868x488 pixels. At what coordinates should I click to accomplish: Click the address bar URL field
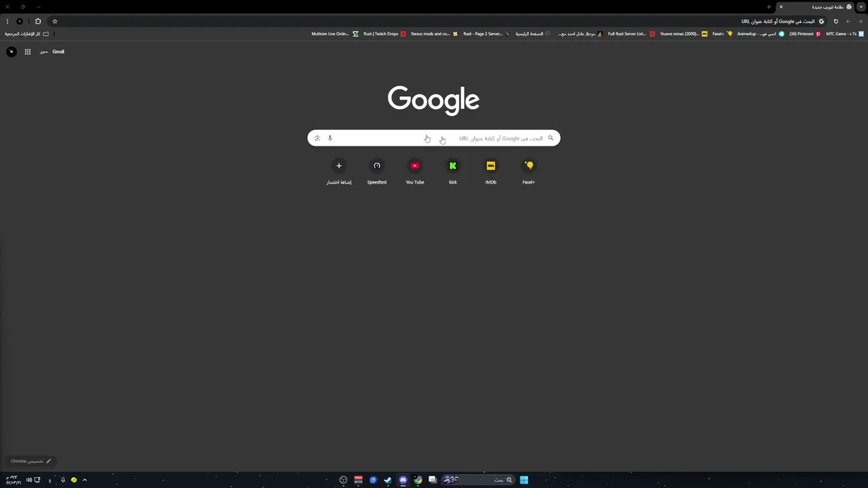click(x=441, y=22)
